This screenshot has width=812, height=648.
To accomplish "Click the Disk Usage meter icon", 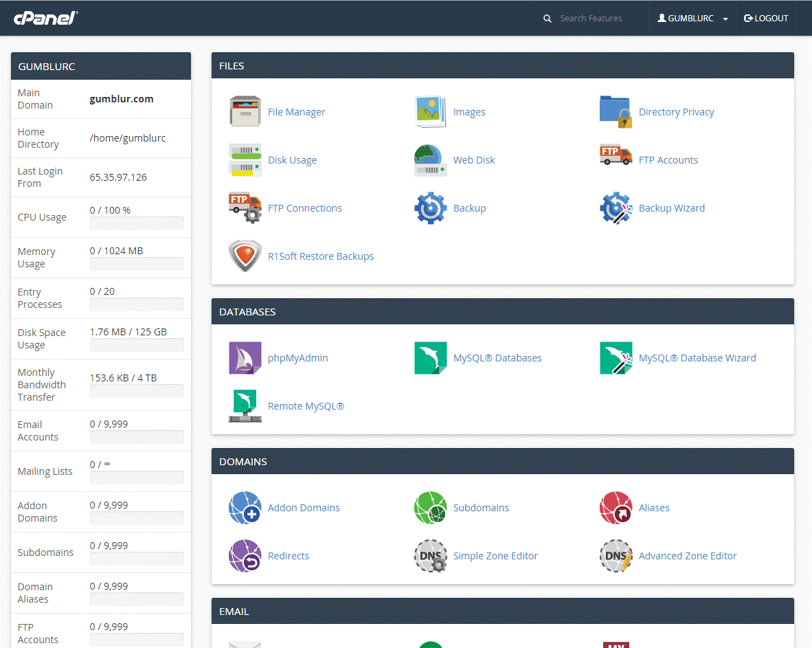I will 245,159.
